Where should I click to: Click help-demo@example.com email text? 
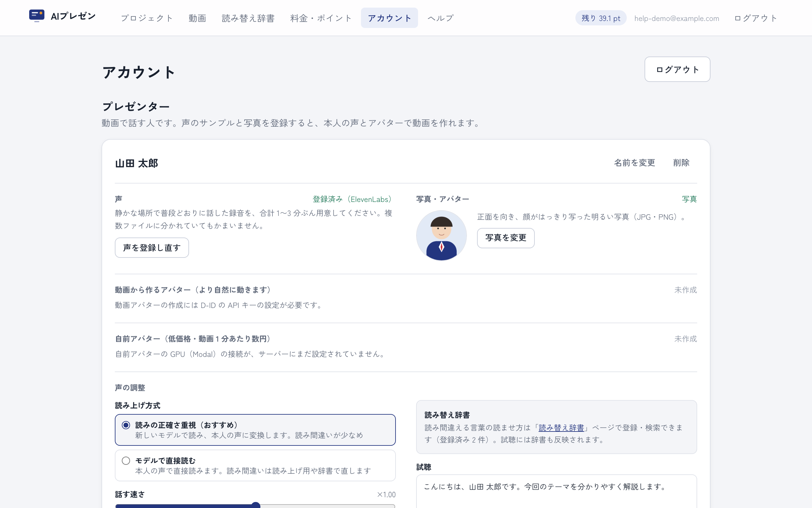(x=677, y=18)
